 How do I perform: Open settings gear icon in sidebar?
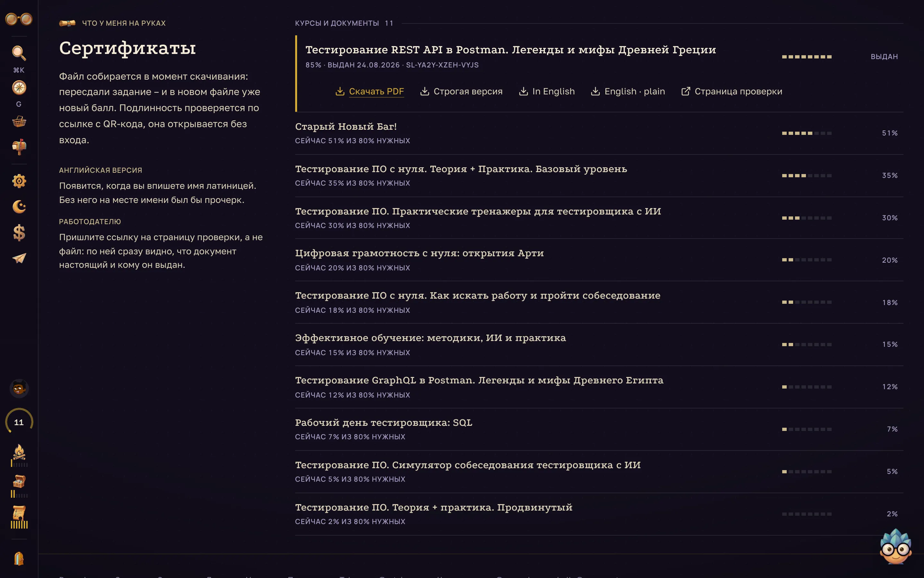pos(19,181)
